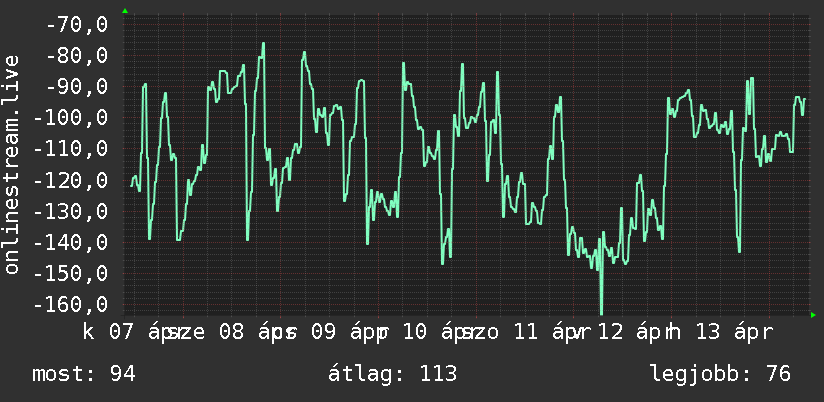Click the -140,0 y-axis label
Image resolution: width=824 pixels, height=402 pixels.
71,242
